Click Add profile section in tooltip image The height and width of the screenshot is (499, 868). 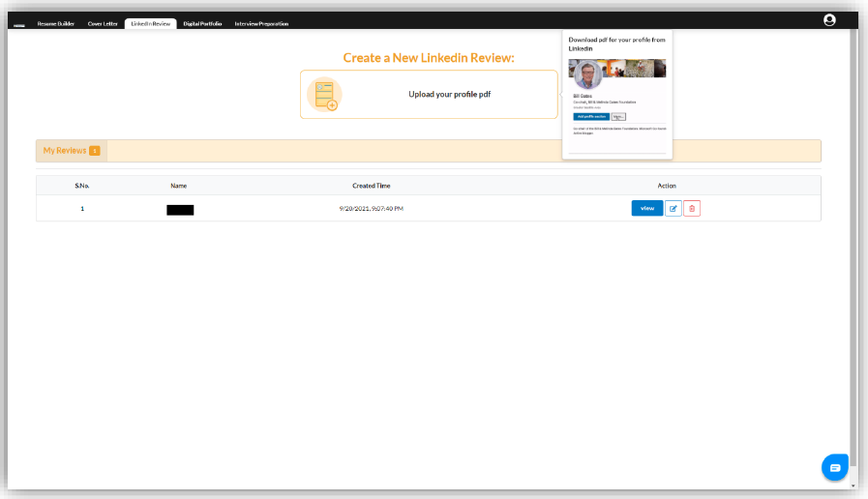[590, 116]
